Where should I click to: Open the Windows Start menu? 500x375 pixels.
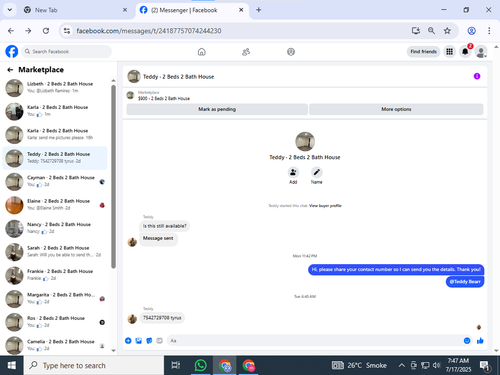click(x=12, y=365)
